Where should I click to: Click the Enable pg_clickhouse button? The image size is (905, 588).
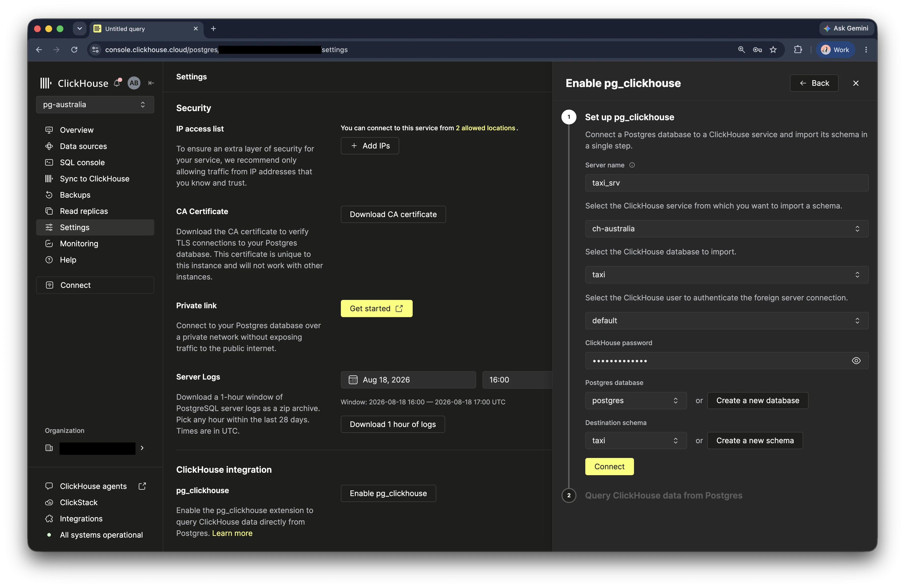point(388,493)
